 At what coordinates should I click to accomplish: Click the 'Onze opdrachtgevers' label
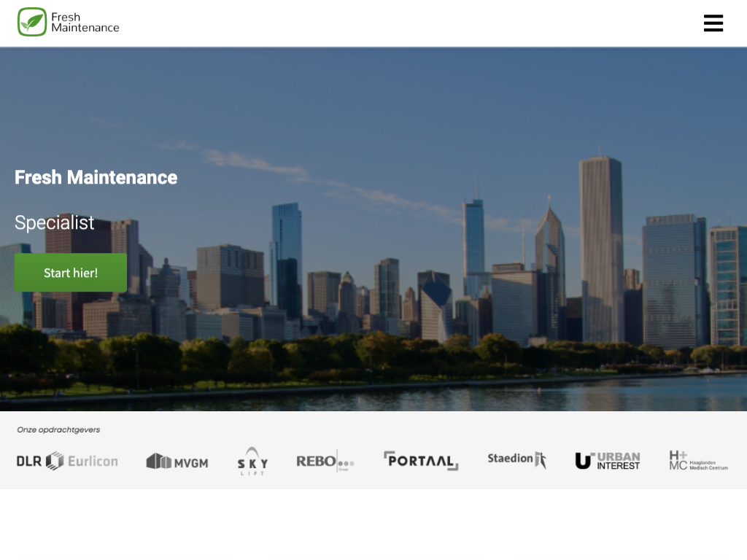(x=58, y=429)
